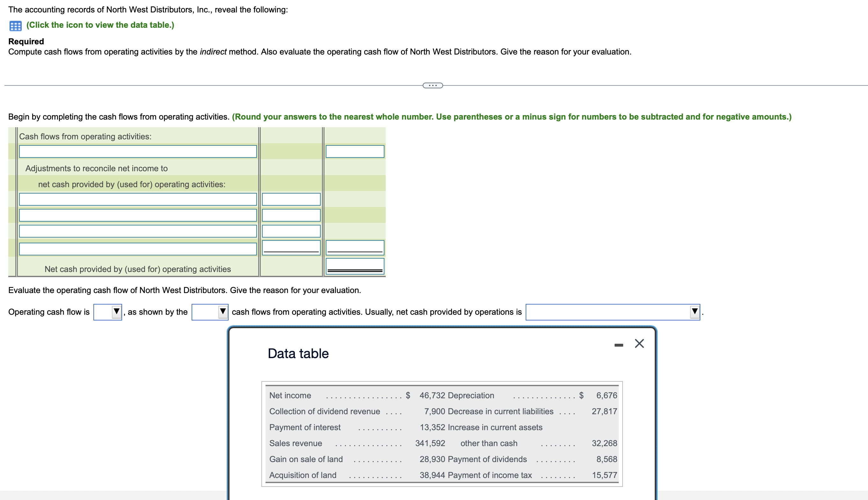Viewport: 868px width, 500px height.
Task: Click the first adjustment description input
Action: coord(137,199)
